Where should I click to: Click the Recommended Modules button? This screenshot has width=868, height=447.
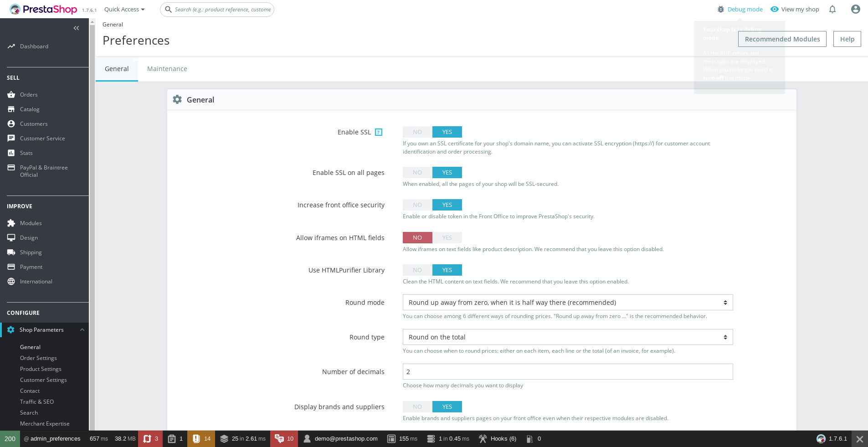click(782, 39)
